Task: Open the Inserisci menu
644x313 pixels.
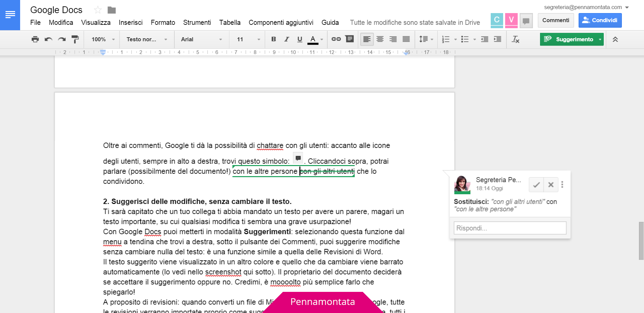Action: (130, 22)
